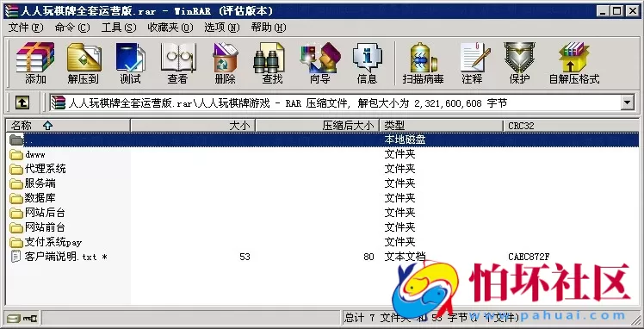Select the 网站前台 folder name
Viewport: 644px width, 329px height.
45,227
